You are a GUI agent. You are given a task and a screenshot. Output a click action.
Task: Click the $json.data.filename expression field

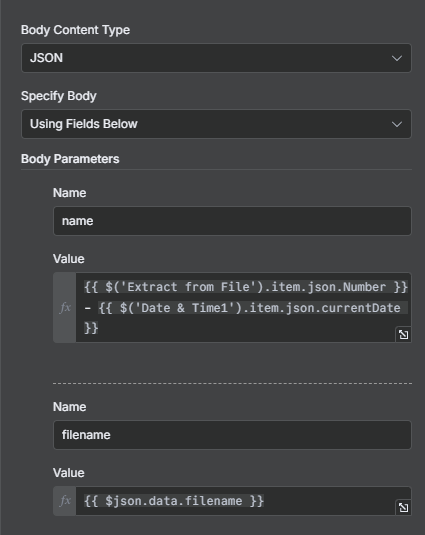[174, 501]
